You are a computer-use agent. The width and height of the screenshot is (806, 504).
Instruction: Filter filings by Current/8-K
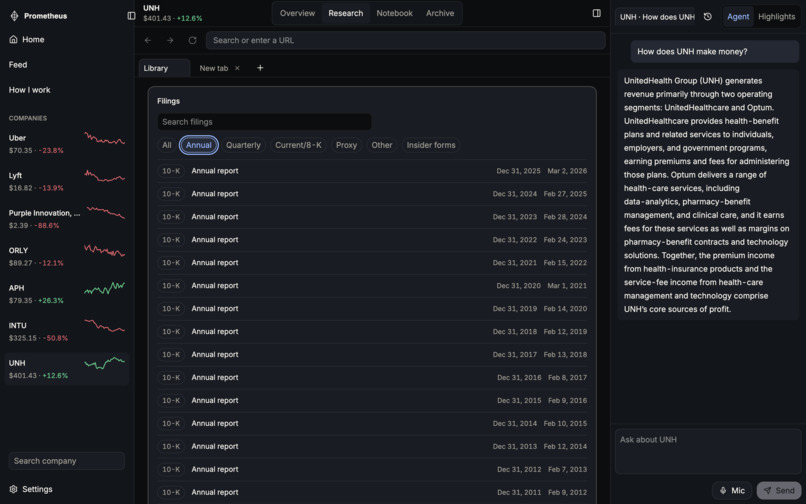coord(298,145)
